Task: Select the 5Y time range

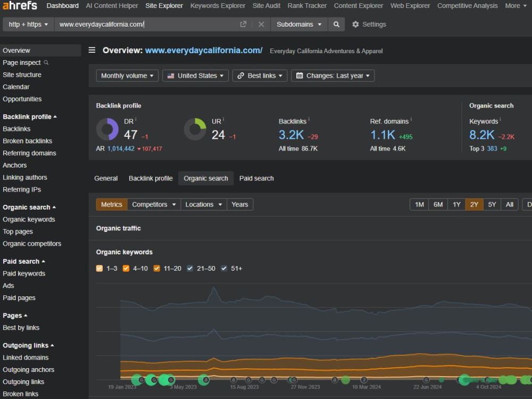Action: click(x=492, y=205)
